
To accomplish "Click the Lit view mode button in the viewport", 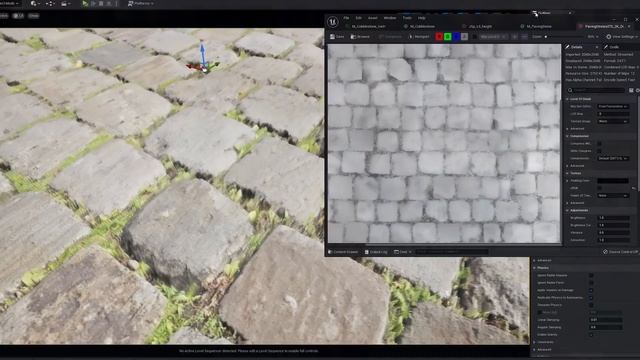I will pos(18,16).
